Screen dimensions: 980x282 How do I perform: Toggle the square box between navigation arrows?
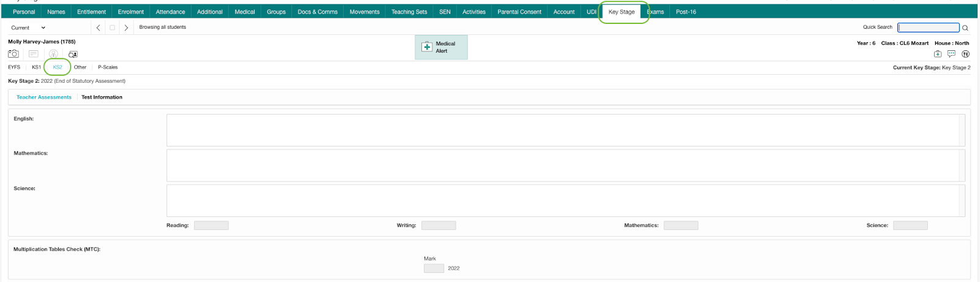tap(112, 28)
